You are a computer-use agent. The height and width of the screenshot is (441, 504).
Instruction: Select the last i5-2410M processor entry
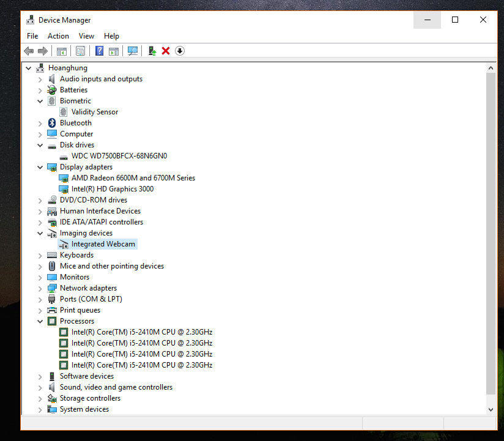tap(142, 365)
